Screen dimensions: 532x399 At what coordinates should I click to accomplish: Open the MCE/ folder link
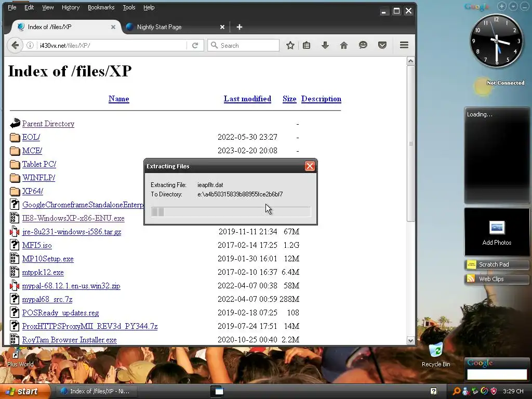pyautogui.click(x=32, y=150)
